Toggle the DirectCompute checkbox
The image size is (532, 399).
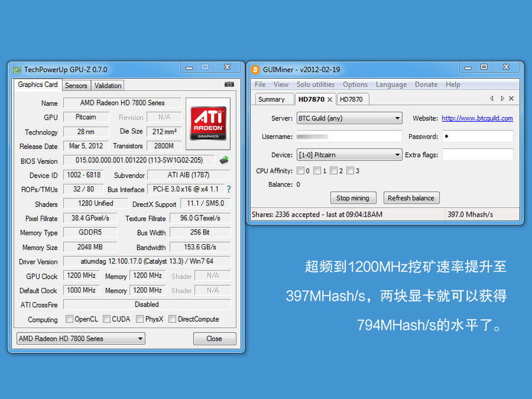(172, 319)
